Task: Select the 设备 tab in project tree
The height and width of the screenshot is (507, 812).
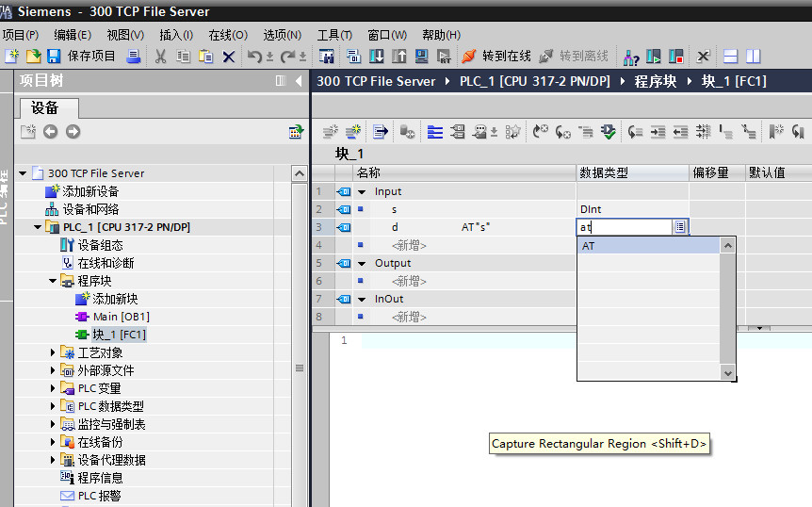Action: pos(49,107)
